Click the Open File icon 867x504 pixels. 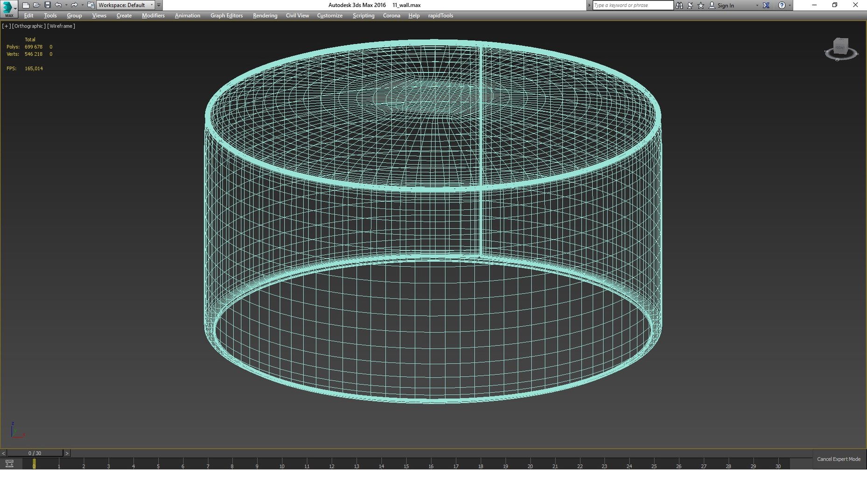click(36, 5)
